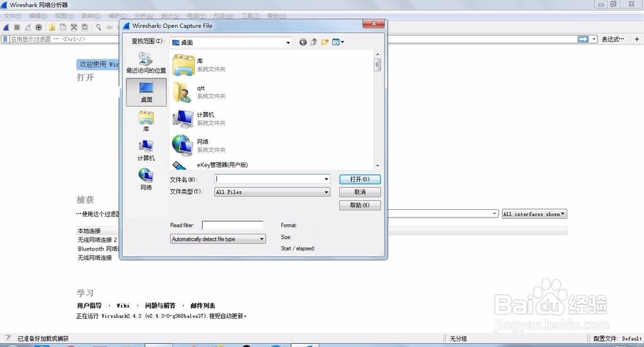
Task: Select the 库 library folder in file list
Action: 199,65
